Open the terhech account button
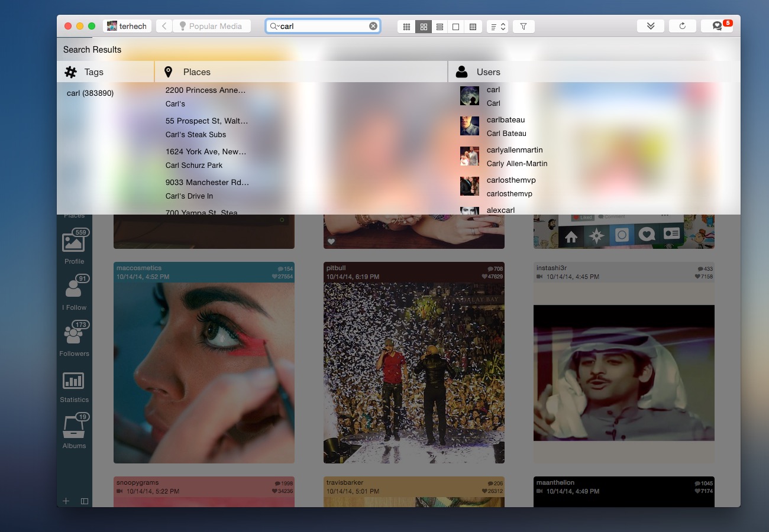 pos(127,26)
